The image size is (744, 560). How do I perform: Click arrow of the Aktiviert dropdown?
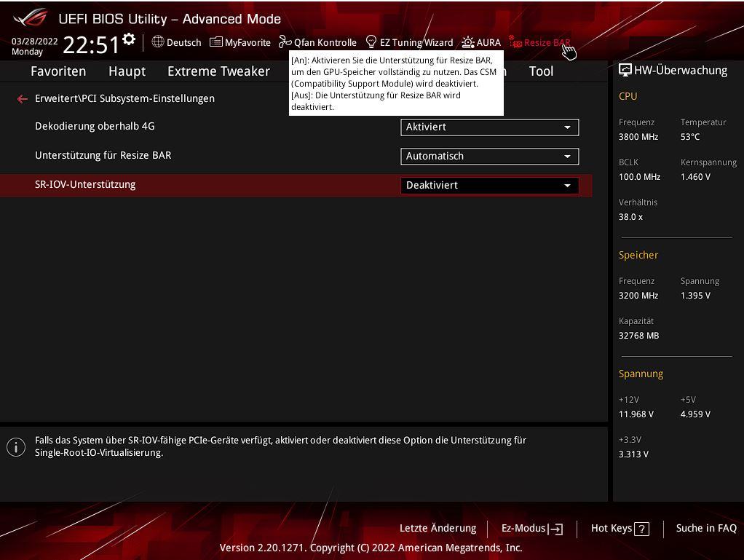tap(567, 127)
